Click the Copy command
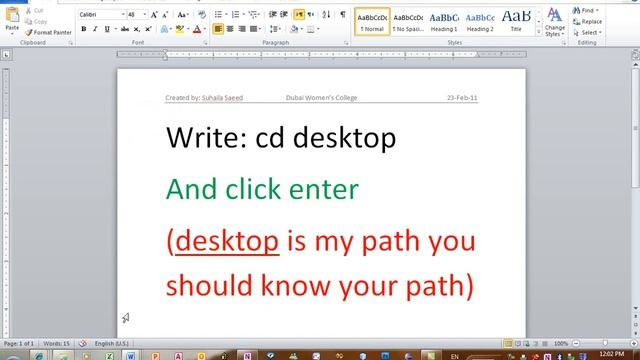Screen dimensions: 640x360 point(36,22)
